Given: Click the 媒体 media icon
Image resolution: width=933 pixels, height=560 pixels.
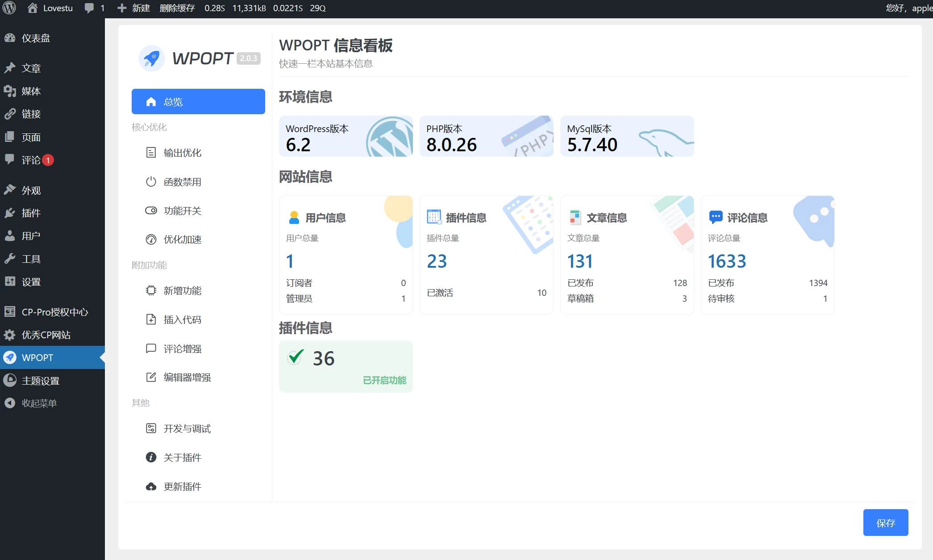Looking at the screenshot, I should (10, 91).
